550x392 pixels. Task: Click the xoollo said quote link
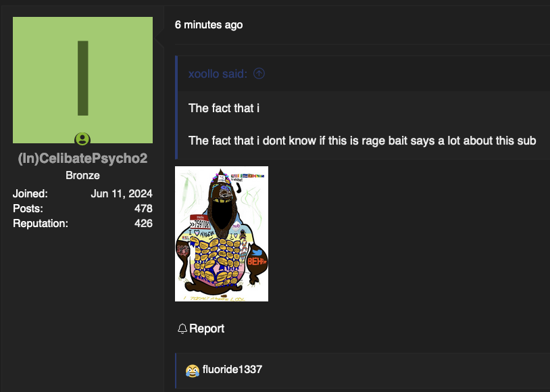pyautogui.click(x=218, y=74)
